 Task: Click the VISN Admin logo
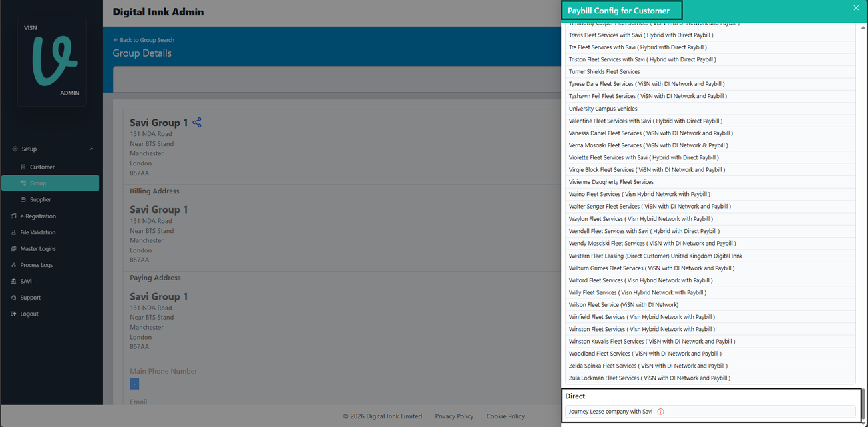tap(51, 61)
